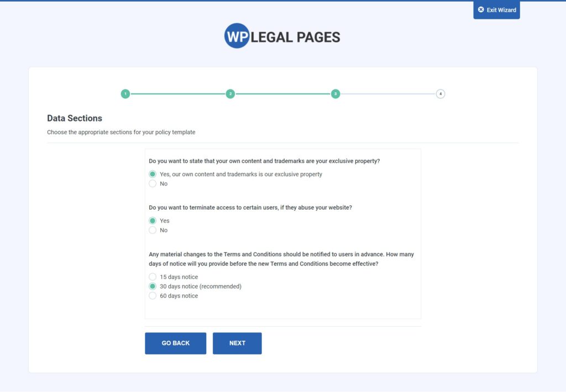Viewport: 566px width, 392px height.
Task: Click the GO BACK button
Action: coord(175,343)
